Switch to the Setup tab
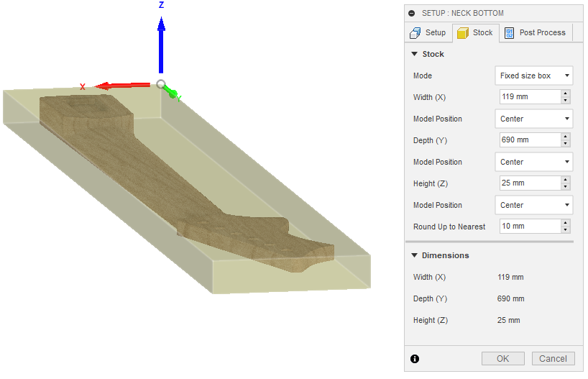The width and height of the screenshot is (588, 379). tap(428, 32)
